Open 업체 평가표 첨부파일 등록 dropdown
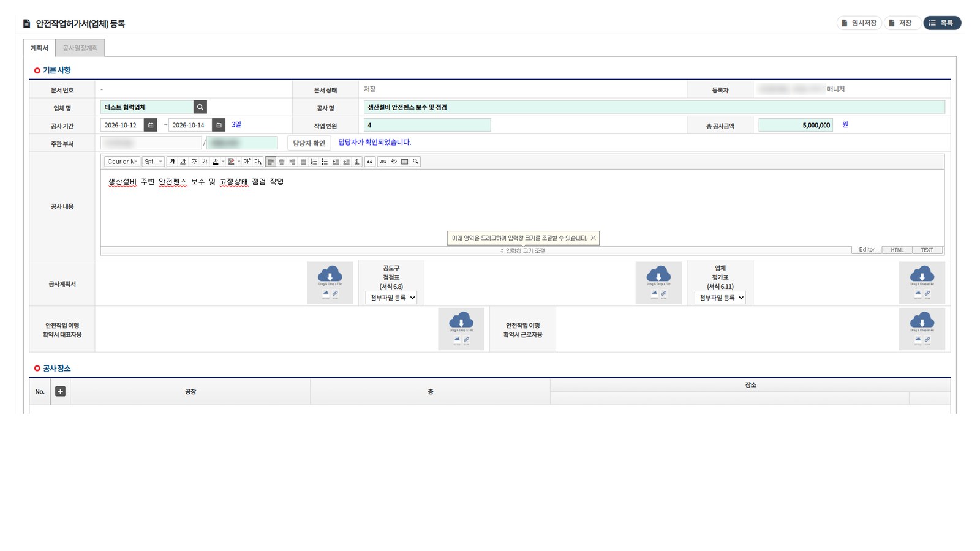The width and height of the screenshot is (980, 551). click(720, 298)
